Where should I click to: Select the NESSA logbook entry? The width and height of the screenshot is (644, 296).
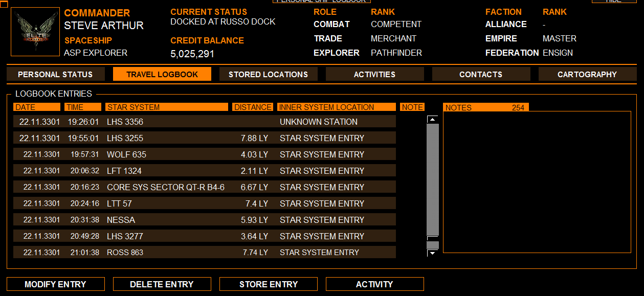(x=205, y=220)
